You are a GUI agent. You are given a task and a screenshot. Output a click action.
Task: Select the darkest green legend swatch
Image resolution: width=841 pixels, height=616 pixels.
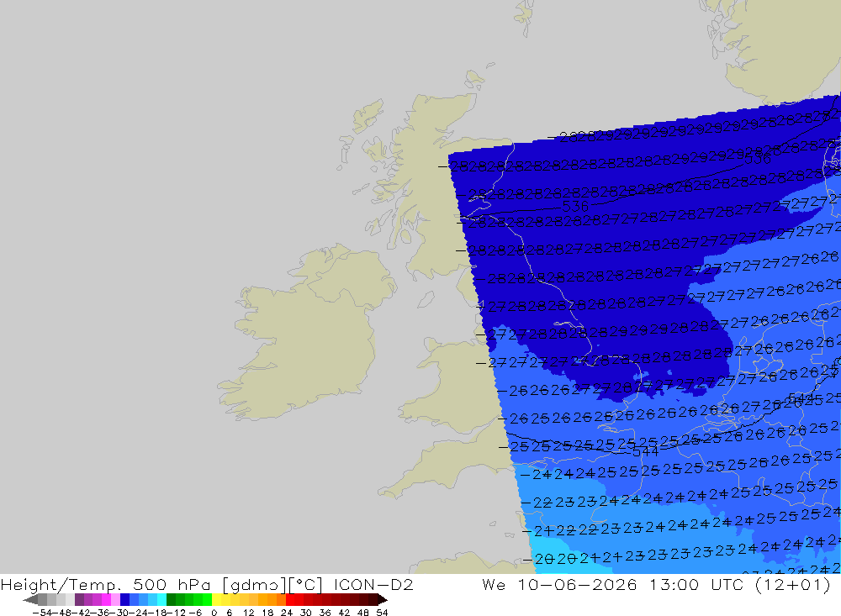click(171, 600)
